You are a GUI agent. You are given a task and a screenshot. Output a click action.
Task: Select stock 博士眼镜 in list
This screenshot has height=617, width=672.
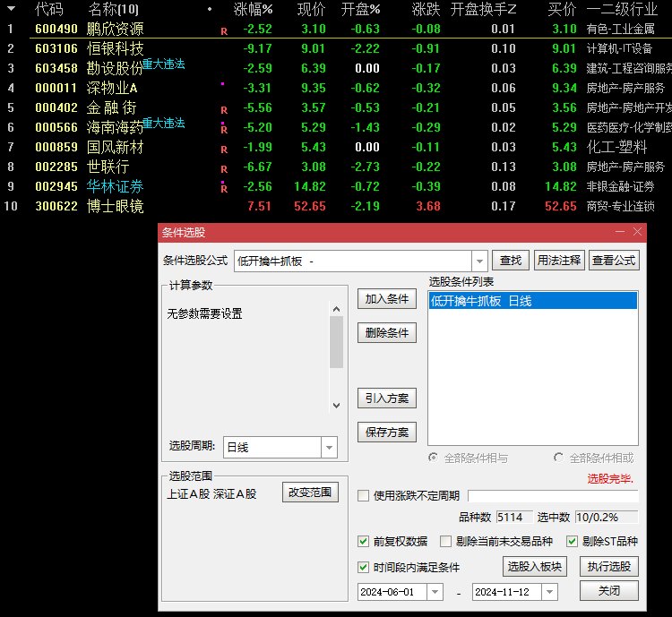[115, 206]
